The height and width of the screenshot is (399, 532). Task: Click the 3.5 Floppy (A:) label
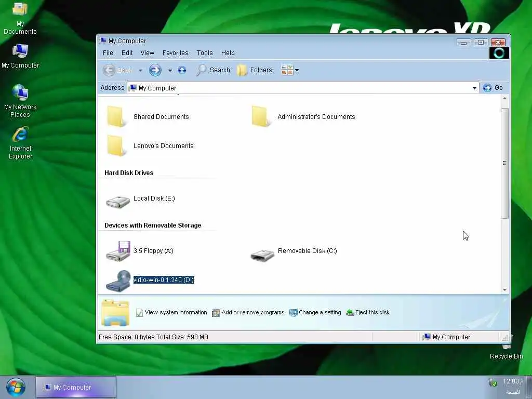click(x=153, y=251)
